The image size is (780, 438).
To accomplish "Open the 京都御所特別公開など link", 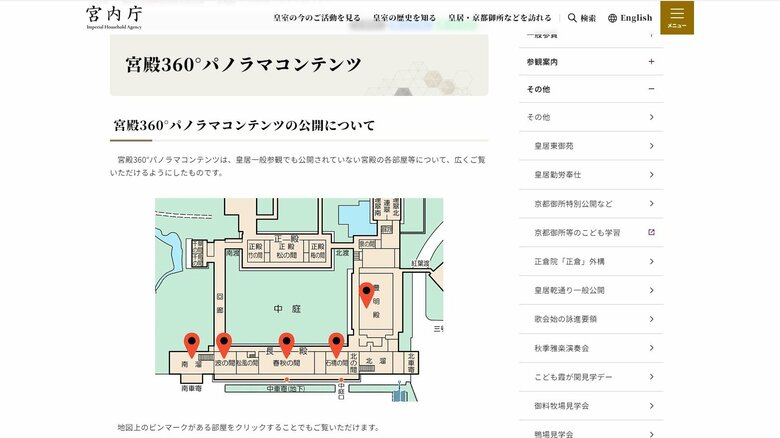I will (x=573, y=204).
